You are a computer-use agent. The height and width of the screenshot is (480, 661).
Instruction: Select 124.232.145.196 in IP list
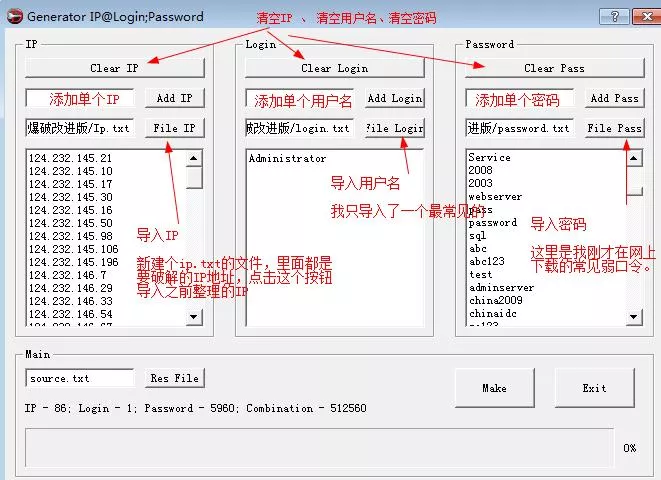point(73,262)
